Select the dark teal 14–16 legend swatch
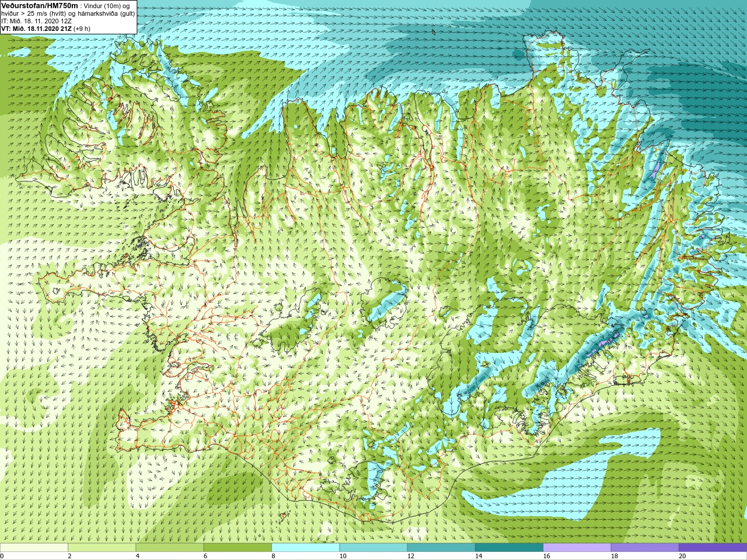This screenshot has height=560, width=747. (x=509, y=548)
